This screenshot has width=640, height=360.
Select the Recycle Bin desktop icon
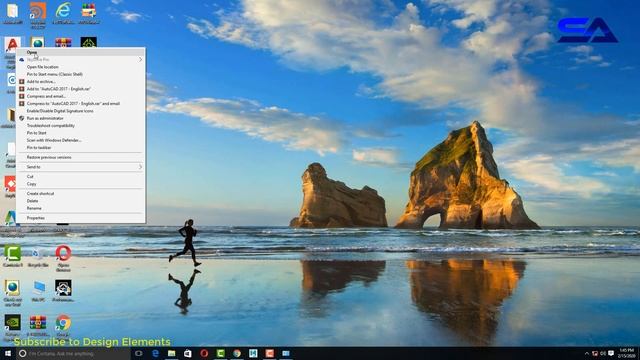(x=38, y=253)
